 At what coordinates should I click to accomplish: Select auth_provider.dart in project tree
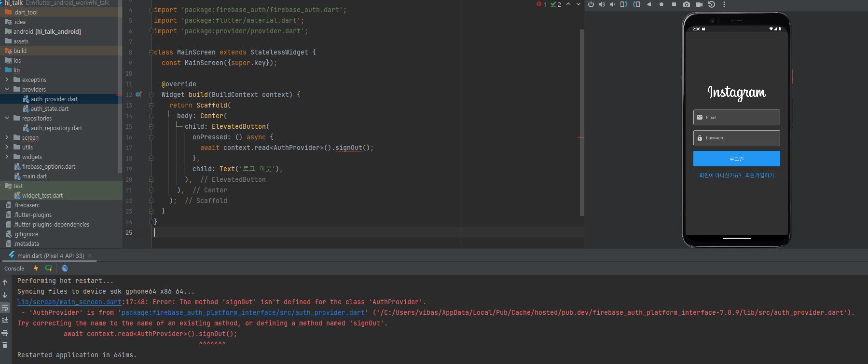coord(54,99)
